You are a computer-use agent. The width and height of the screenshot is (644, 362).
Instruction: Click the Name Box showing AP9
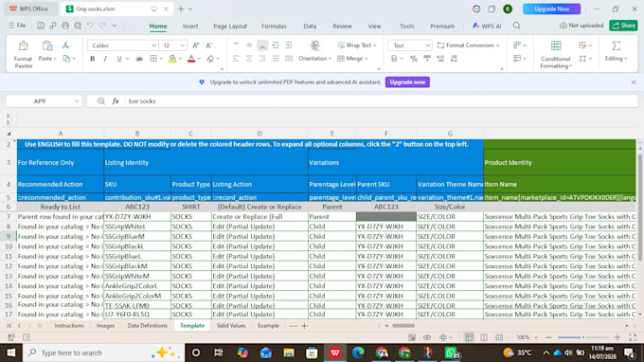[44, 101]
